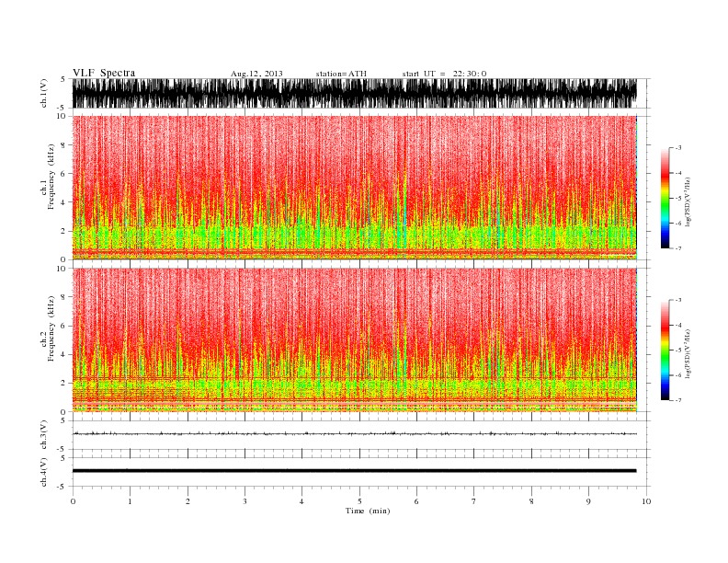Click time axis tick label "10"
Screen dimensions: 728x563
(x=646, y=501)
